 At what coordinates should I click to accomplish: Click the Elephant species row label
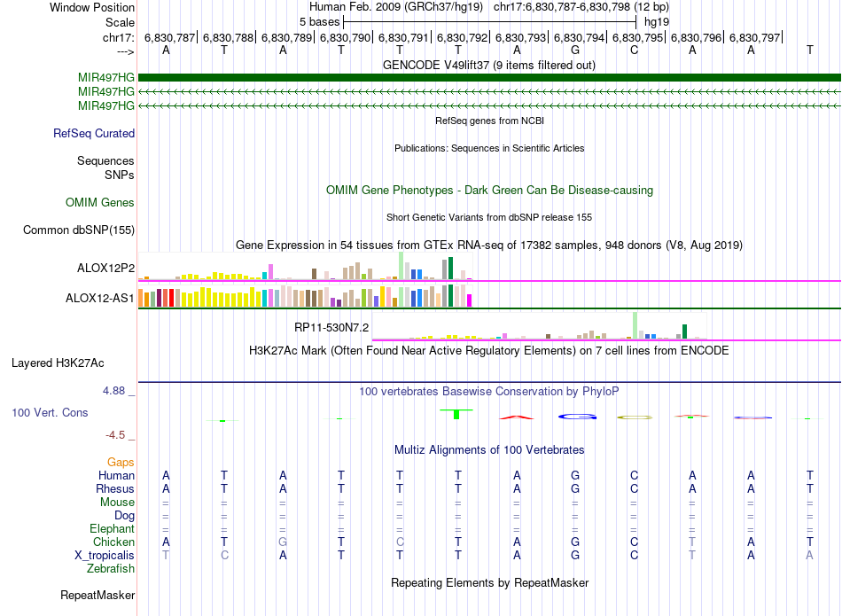113,528
